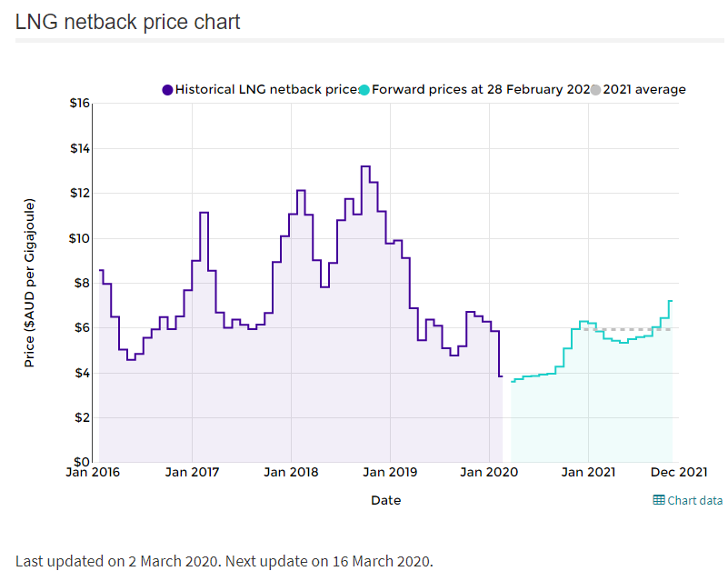Click the teal Forward prices legend dot

click(x=364, y=90)
